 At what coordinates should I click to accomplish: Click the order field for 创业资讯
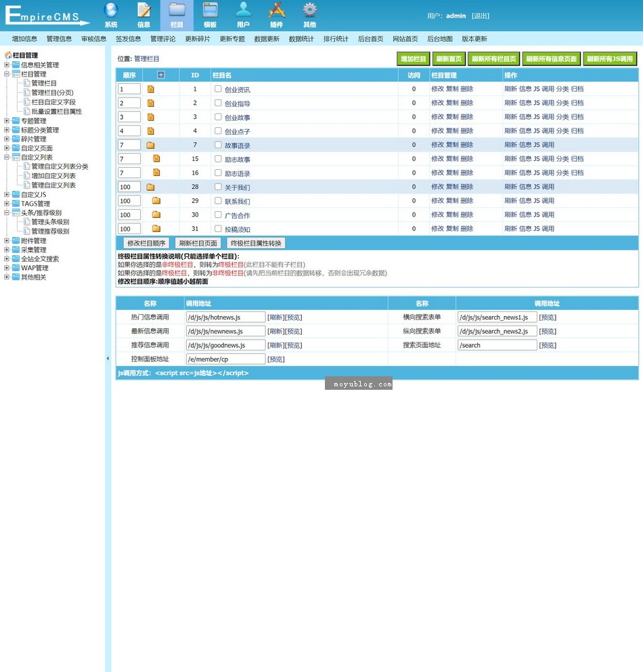click(x=129, y=89)
